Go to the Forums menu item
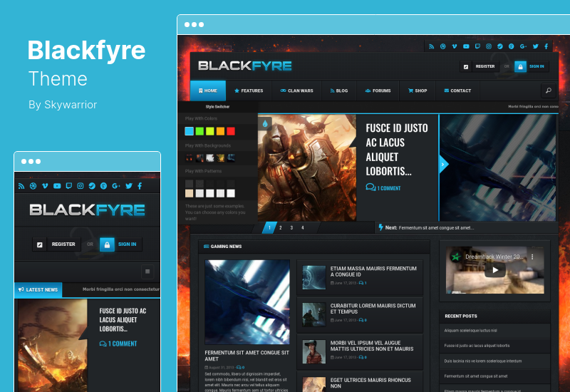 coord(378,91)
